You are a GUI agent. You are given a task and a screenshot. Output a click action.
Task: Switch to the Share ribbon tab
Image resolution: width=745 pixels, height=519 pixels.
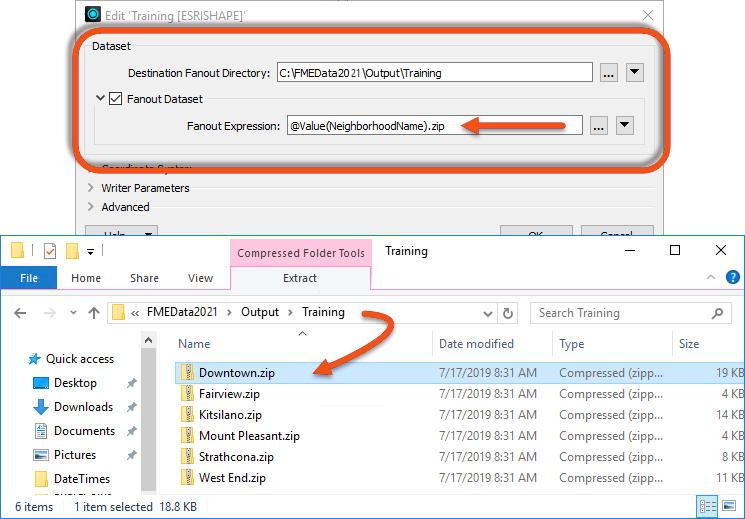[x=144, y=278]
